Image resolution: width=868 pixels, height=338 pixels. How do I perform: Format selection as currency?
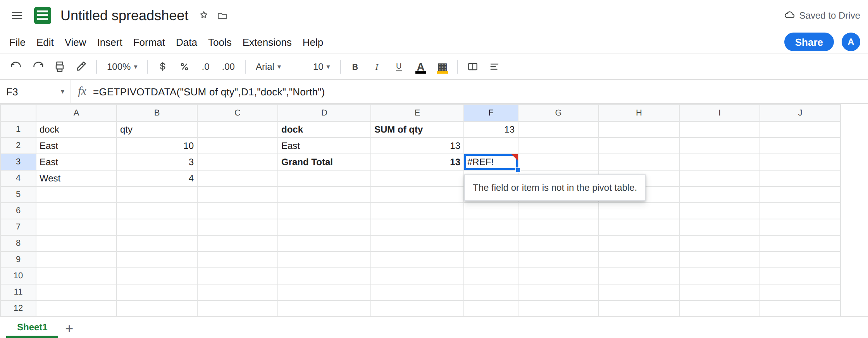pyautogui.click(x=163, y=67)
